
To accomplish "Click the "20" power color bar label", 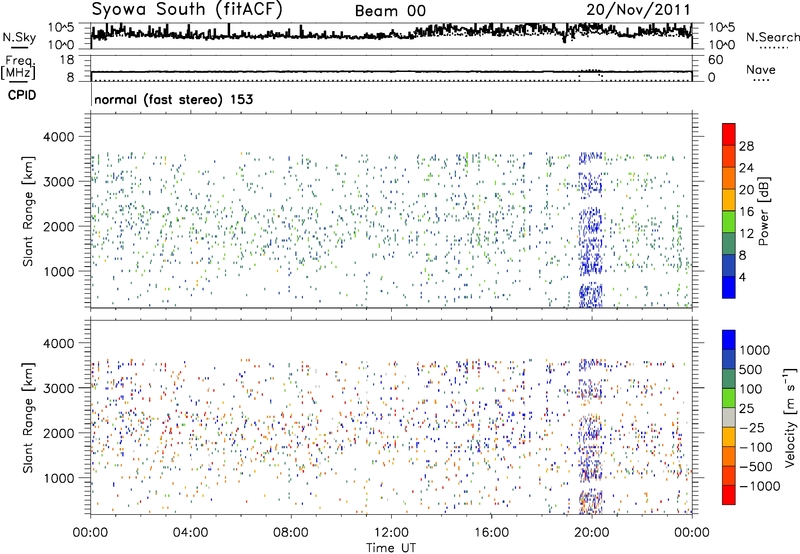I will [x=746, y=190].
